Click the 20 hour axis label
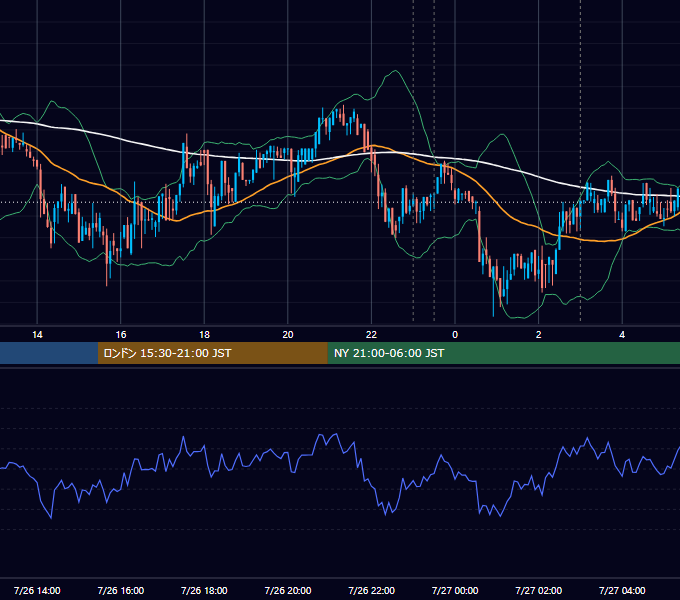Image resolution: width=680 pixels, height=600 pixels. pyautogui.click(x=288, y=335)
